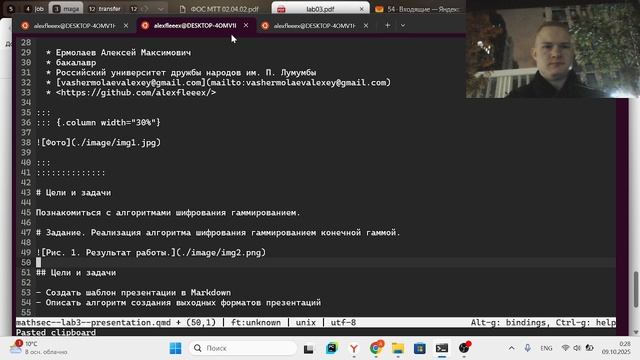Open the volume control in the tray
This screenshot has width=640, height=360.
[x=577, y=348]
